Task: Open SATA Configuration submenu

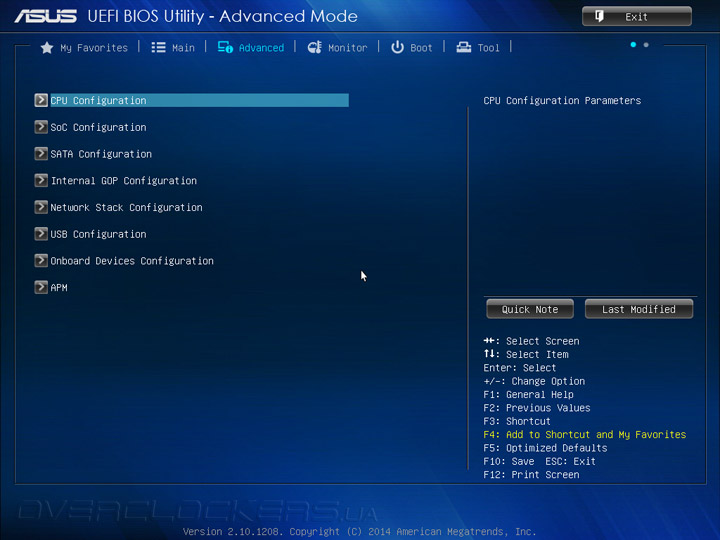Action: coord(101,154)
